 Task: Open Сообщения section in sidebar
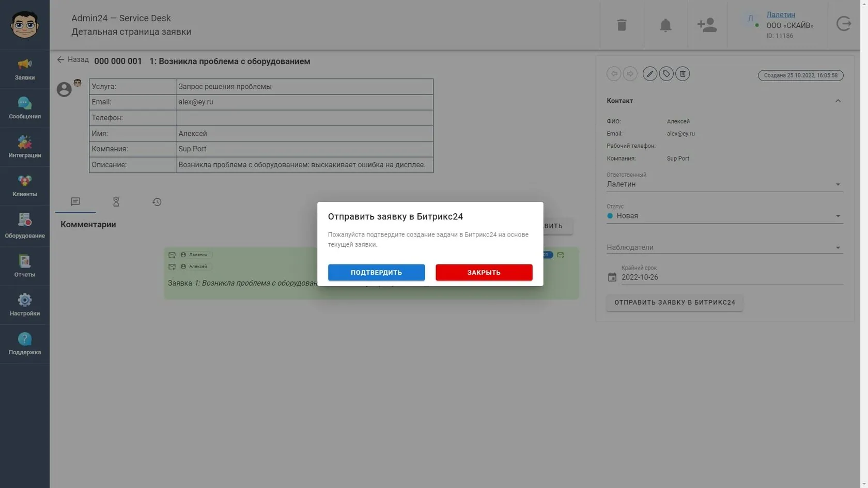click(x=25, y=108)
